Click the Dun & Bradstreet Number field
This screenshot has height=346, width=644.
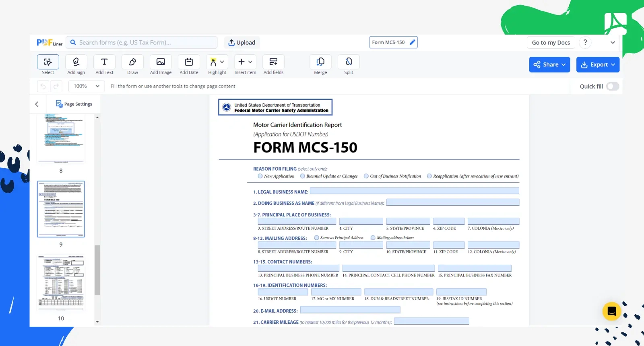pyautogui.click(x=399, y=292)
